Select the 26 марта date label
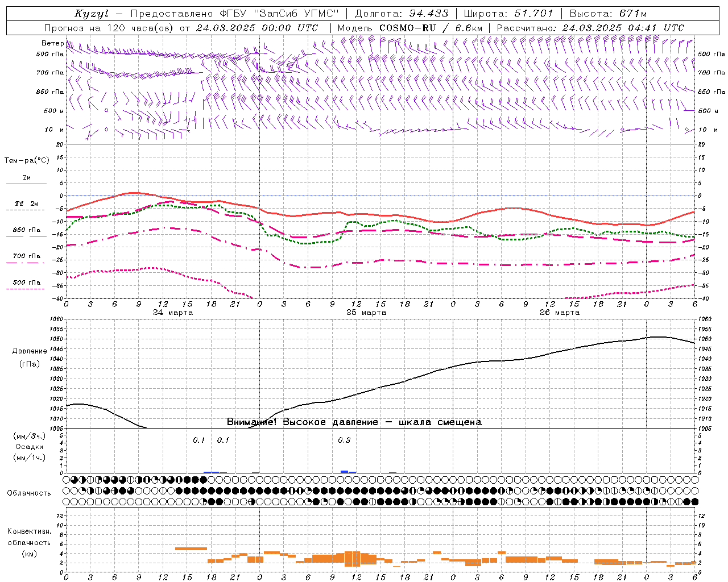728x582 pixels. pos(560,313)
